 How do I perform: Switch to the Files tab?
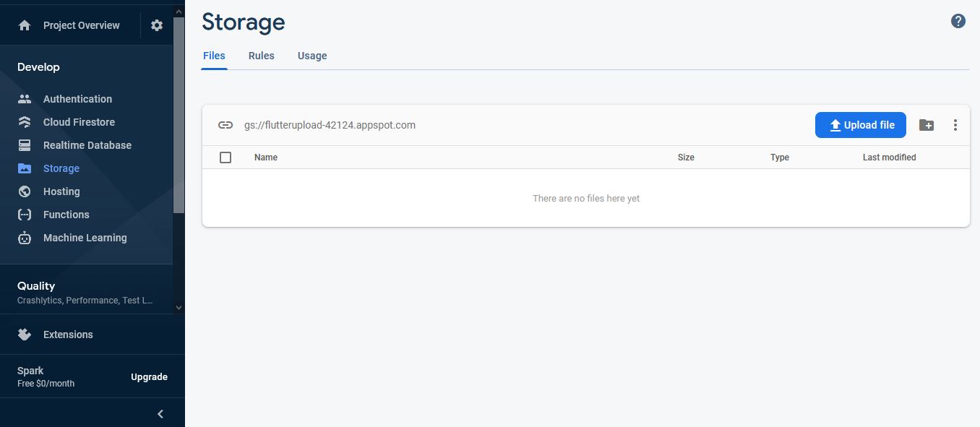(x=215, y=56)
